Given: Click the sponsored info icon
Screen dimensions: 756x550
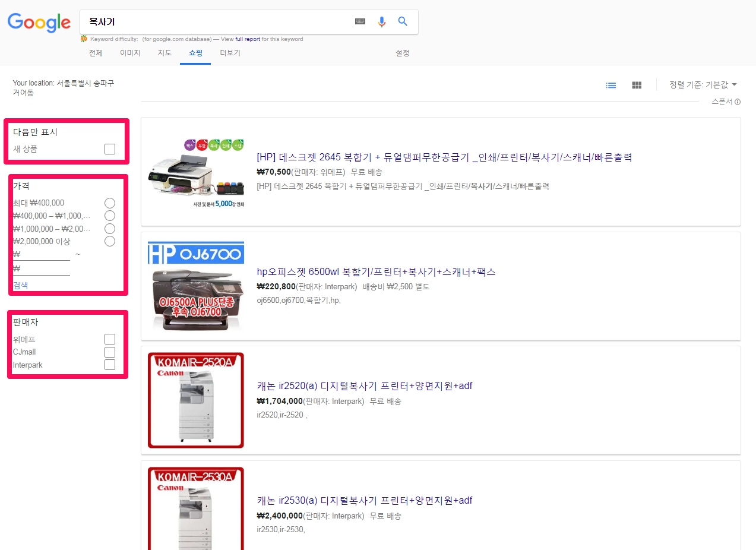Looking at the screenshot, I should tap(738, 102).
